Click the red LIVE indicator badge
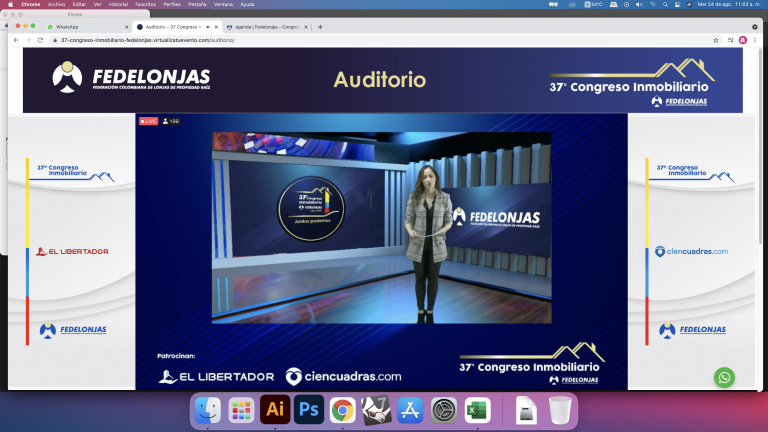This screenshot has width=768, height=432. pos(148,121)
